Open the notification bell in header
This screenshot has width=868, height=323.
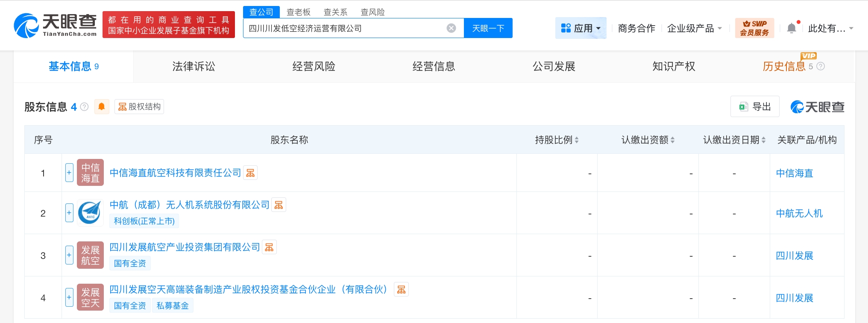click(x=791, y=28)
